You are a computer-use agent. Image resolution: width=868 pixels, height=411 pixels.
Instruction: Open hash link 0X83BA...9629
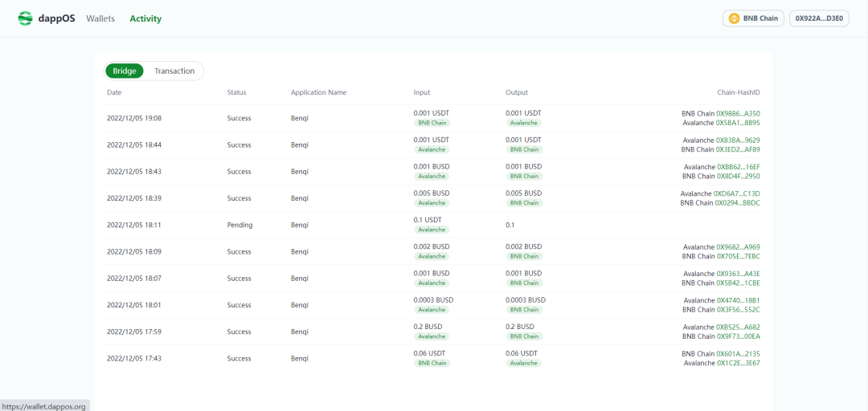(738, 140)
